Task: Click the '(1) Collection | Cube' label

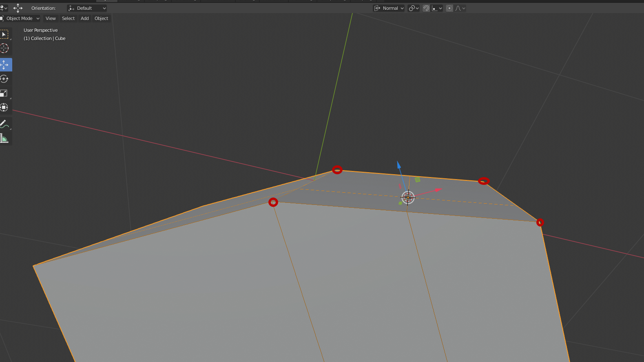Action: pyautogui.click(x=44, y=38)
